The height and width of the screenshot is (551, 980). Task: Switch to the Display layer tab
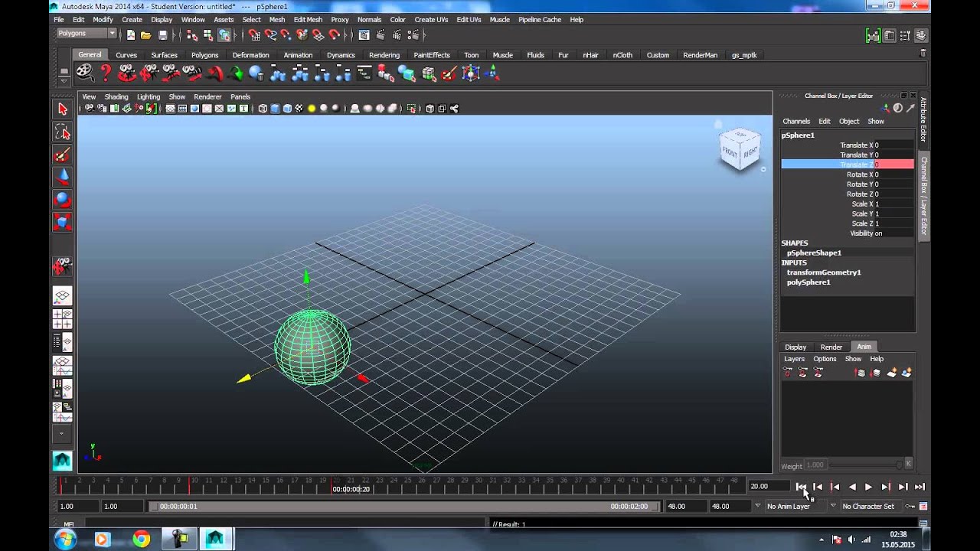click(x=795, y=347)
